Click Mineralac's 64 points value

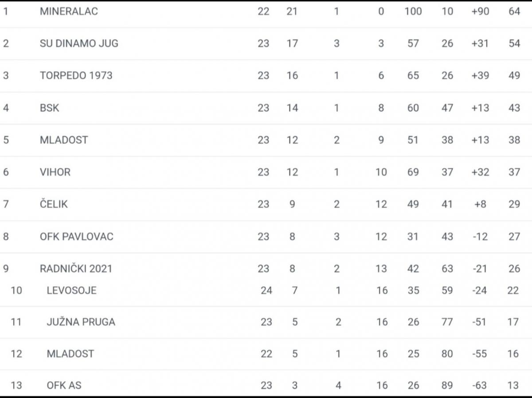pyautogui.click(x=514, y=11)
